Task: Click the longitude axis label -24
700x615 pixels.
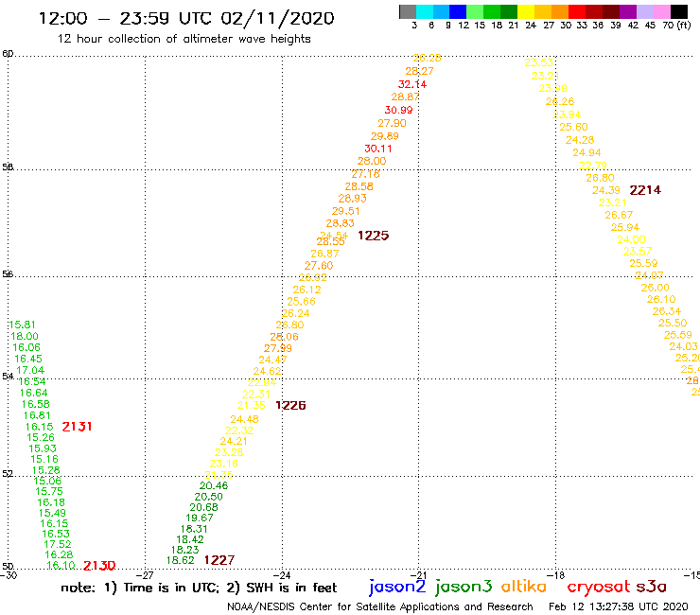Action: coord(282,575)
